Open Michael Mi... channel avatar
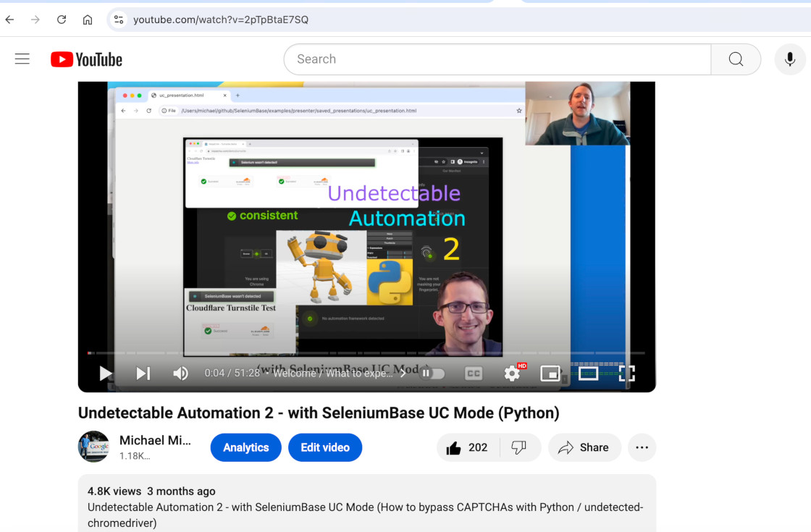 (x=93, y=447)
